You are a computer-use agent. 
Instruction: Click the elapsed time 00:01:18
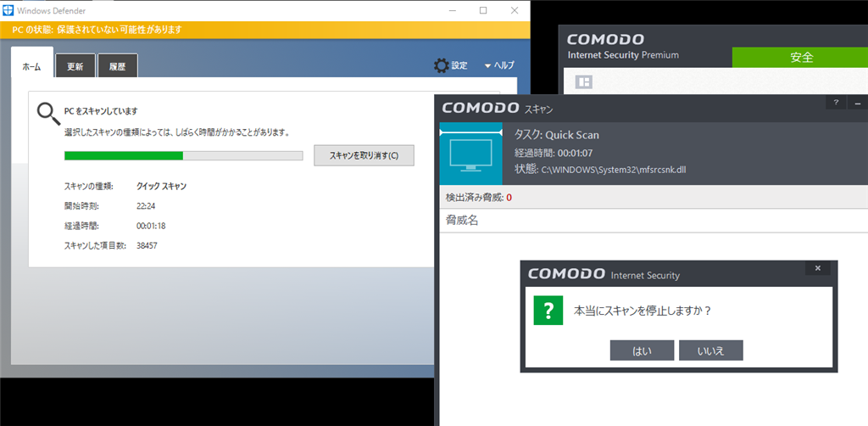click(x=151, y=226)
